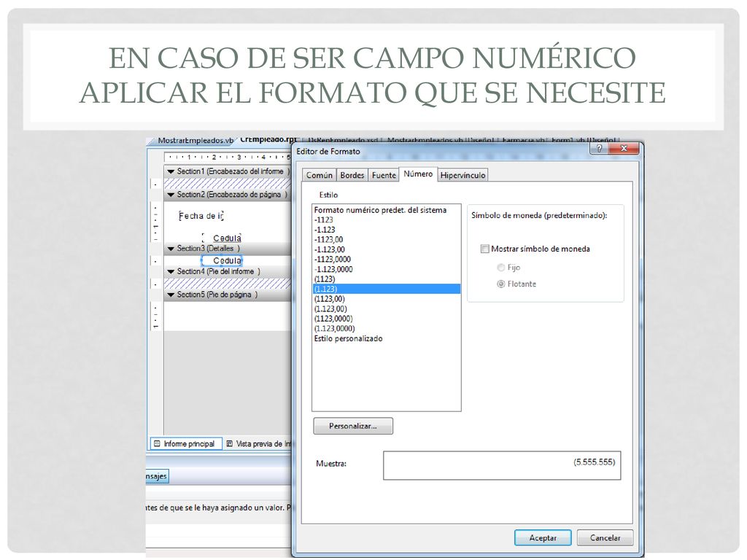The height and width of the screenshot is (560, 747).
Task: Click the Cancelar button
Action: 605,537
